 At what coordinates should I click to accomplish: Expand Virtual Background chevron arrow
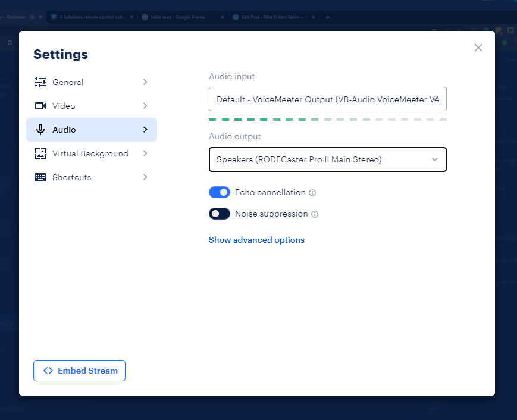point(145,153)
